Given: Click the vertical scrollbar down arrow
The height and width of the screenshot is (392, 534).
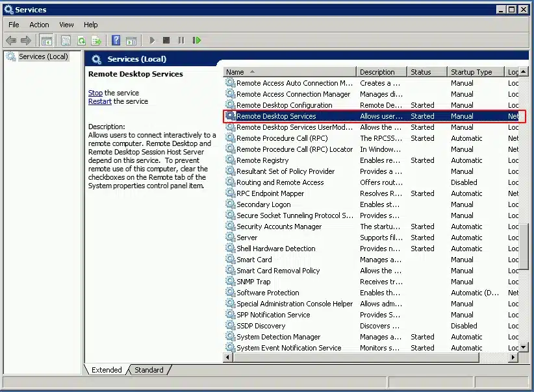Looking at the screenshot, I should click(523, 347).
